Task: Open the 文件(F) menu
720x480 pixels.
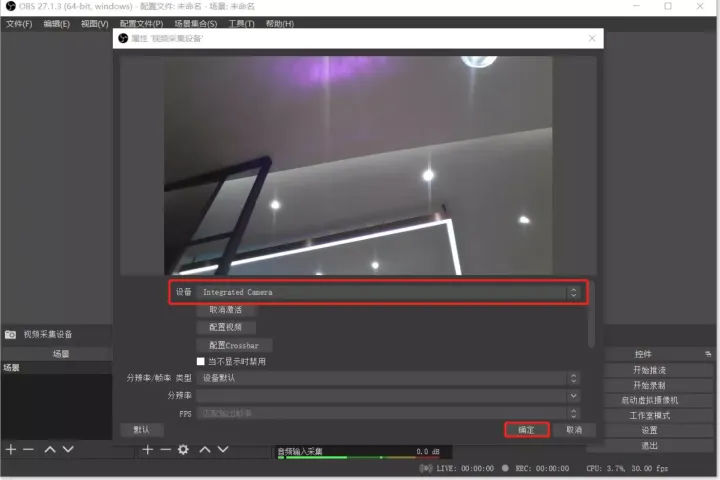Action: [x=19, y=24]
